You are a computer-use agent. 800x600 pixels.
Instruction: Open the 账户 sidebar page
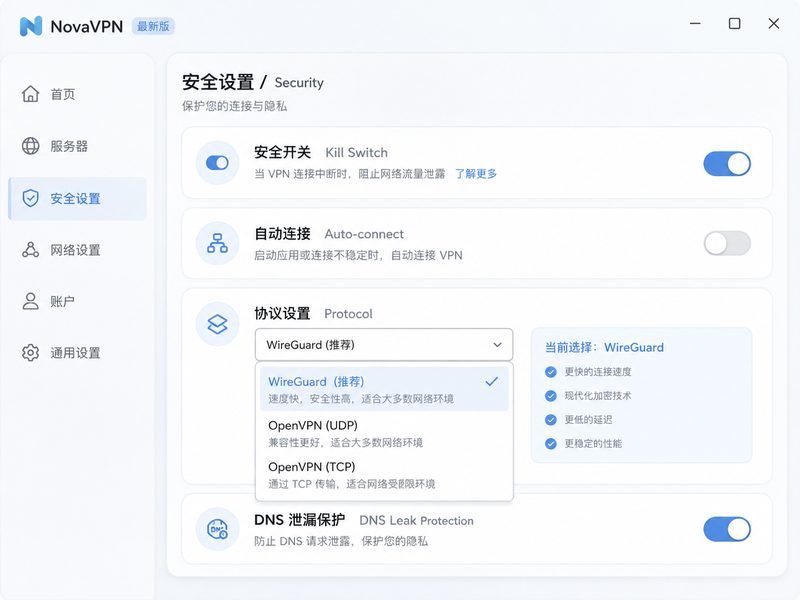78,301
